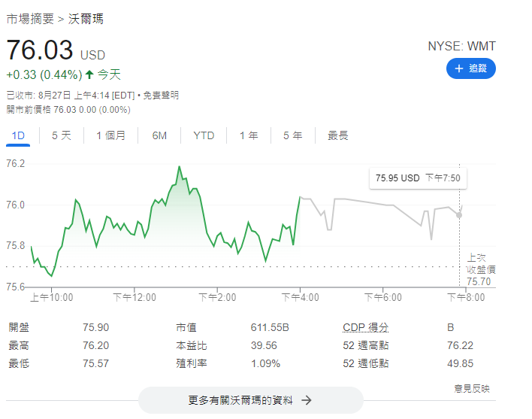Open the 5 年 chart view

click(292, 136)
